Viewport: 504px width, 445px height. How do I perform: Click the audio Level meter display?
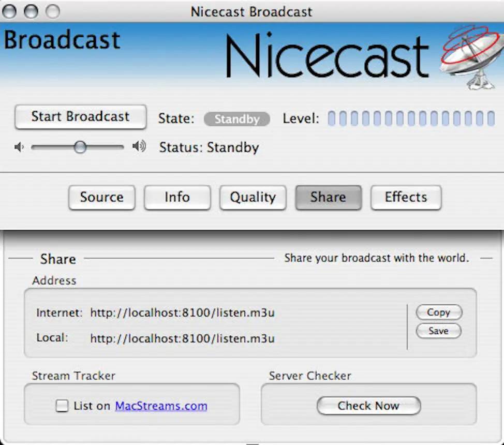point(411,118)
